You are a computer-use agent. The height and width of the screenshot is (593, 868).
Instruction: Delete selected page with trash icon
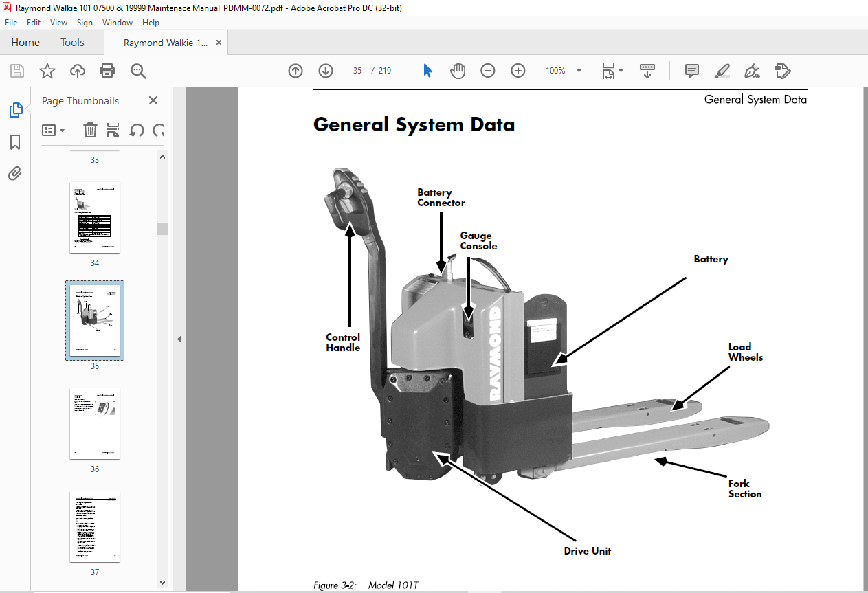click(90, 130)
